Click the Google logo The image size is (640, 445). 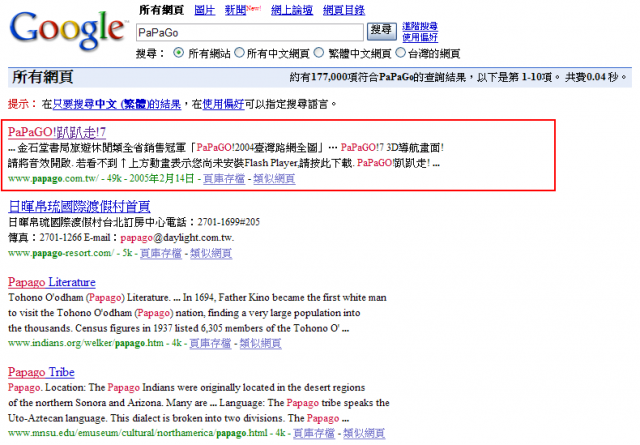tap(67, 31)
